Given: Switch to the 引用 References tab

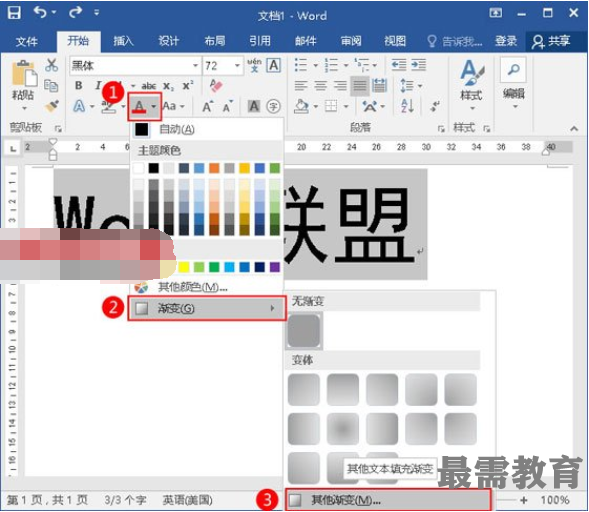Looking at the screenshot, I should tap(260, 41).
